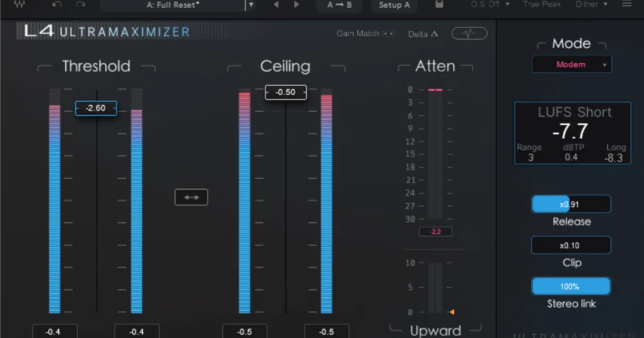Click the Ceiling section label
This screenshot has width=644, height=338.
[285, 66]
